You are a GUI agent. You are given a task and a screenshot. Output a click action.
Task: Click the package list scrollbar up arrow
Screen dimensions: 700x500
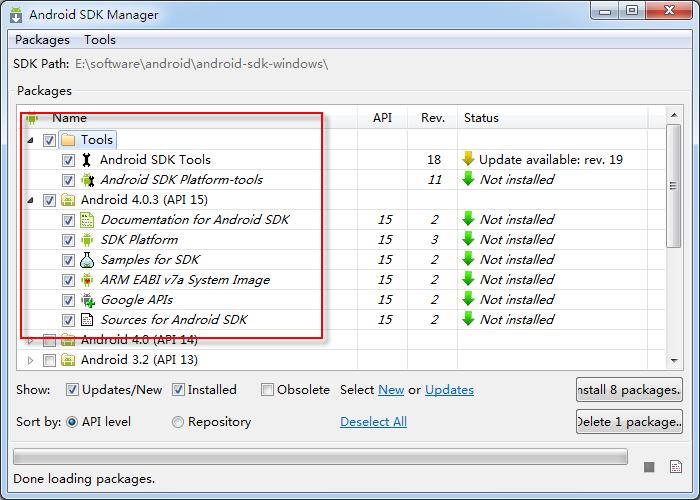674,115
